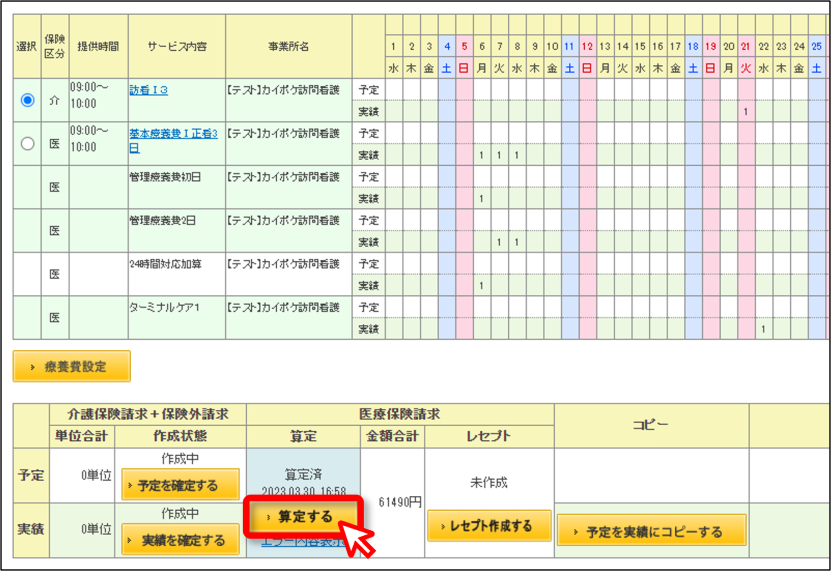Click day 6 実績 cell for 管理療養費初日

coord(481,198)
